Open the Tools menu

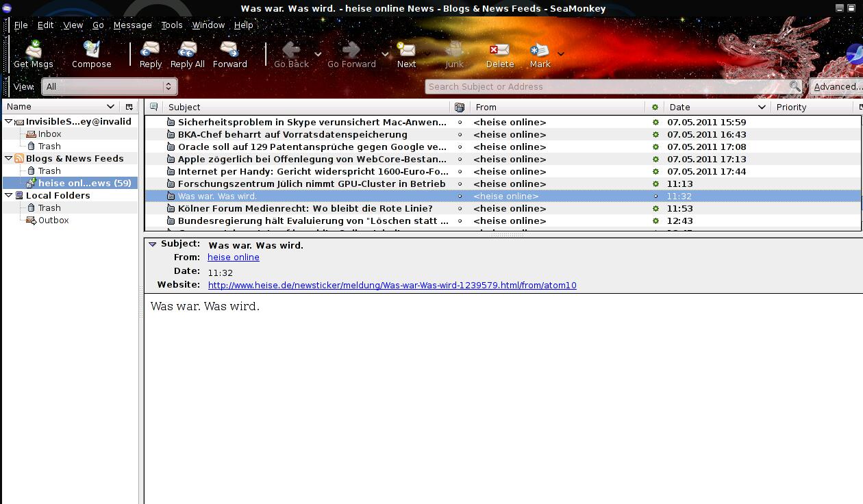click(172, 25)
